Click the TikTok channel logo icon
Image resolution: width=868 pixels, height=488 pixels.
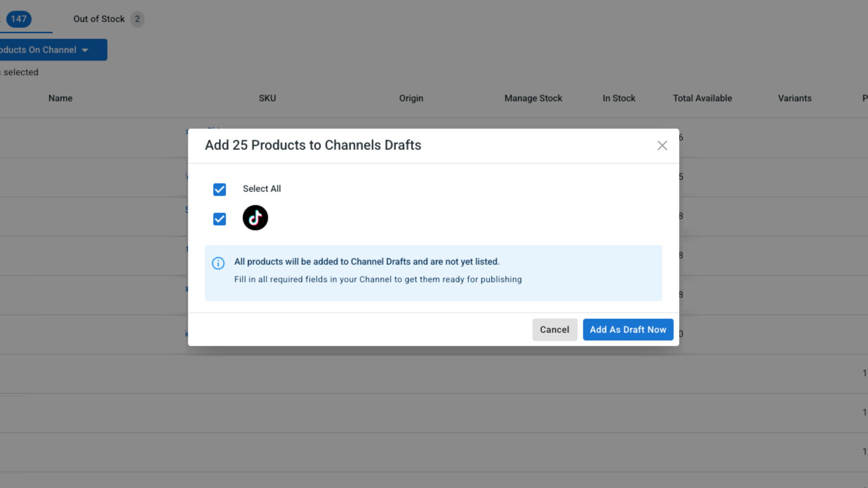tap(255, 218)
